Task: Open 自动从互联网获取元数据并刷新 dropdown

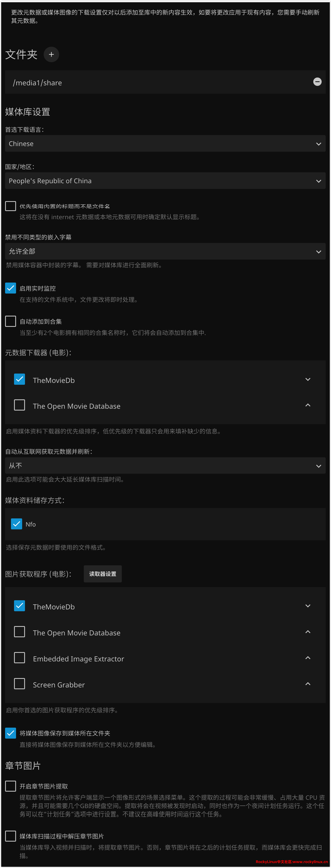Action: coord(165,466)
